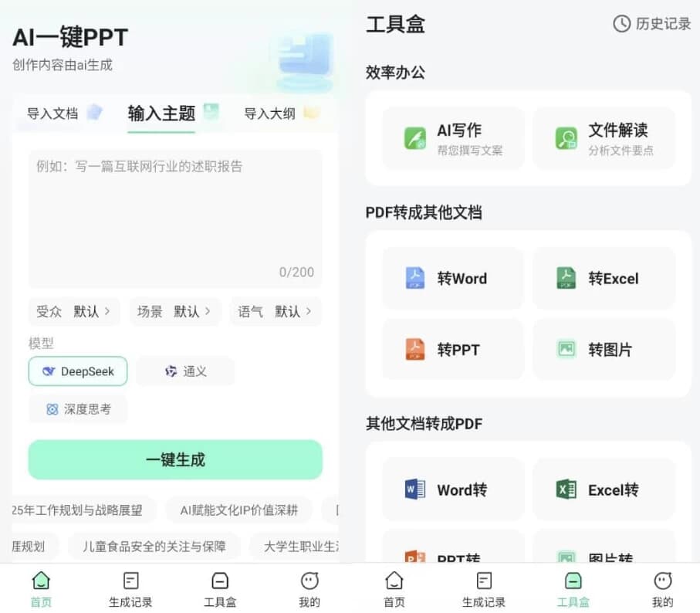Click inside the topic input field
This screenshot has height=613, width=700.
click(x=175, y=208)
